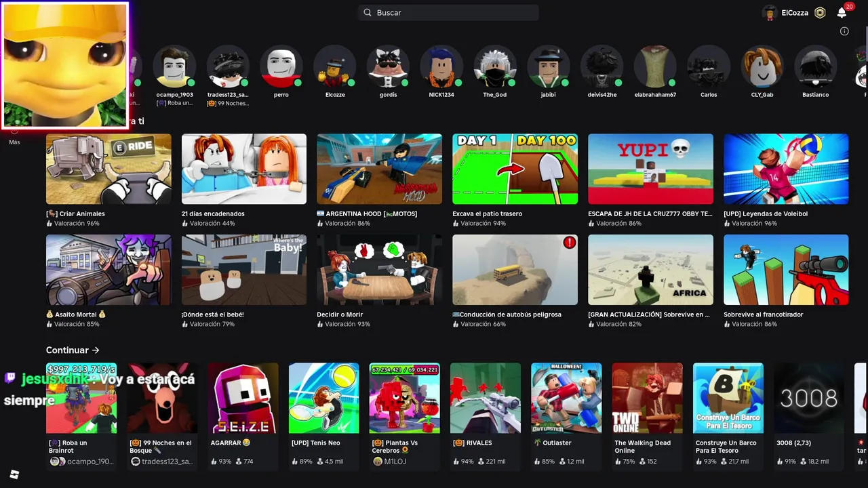This screenshot has width=868, height=488.
Task: Open ¡Dónde está el bebé! thumbnail
Action: tap(244, 270)
